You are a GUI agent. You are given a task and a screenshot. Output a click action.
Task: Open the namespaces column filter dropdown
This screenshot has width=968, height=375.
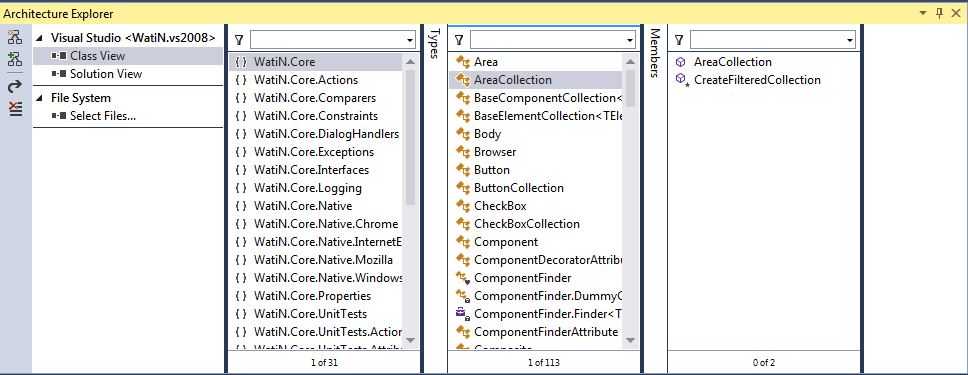point(411,40)
